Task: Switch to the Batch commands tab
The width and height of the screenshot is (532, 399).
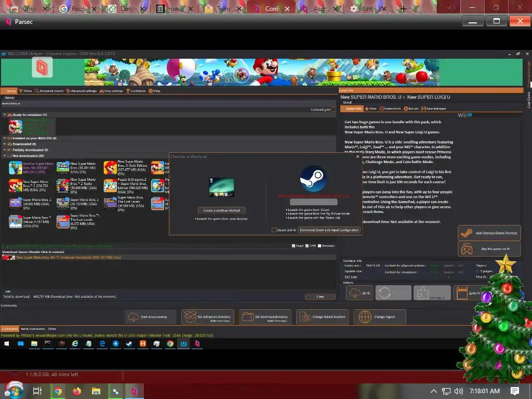Action: pyautogui.click(x=33, y=329)
